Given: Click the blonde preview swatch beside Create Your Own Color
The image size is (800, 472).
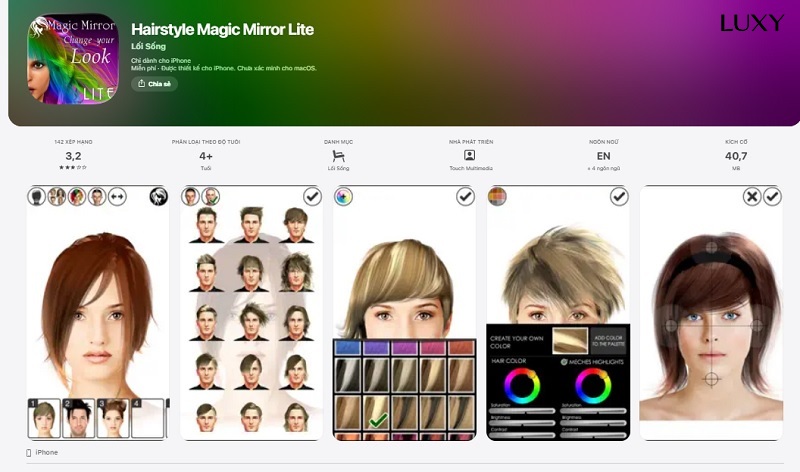Looking at the screenshot, I should point(570,341).
